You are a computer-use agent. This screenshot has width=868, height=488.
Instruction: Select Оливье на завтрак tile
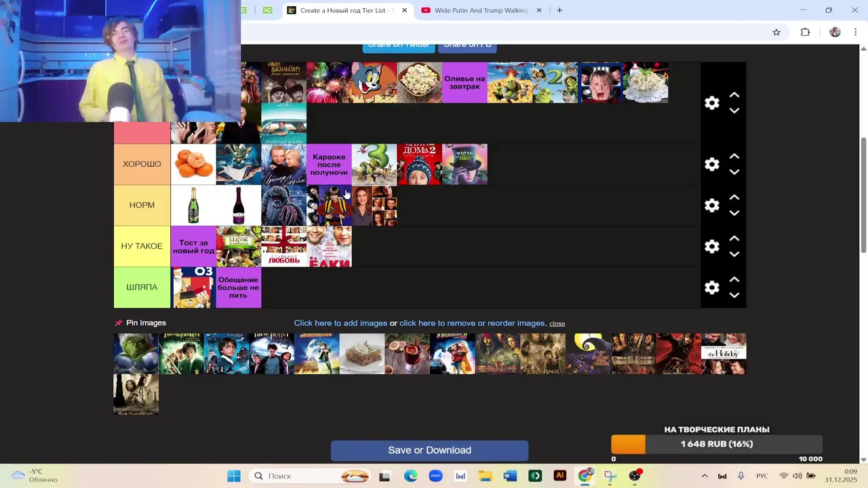pyautogui.click(x=465, y=83)
